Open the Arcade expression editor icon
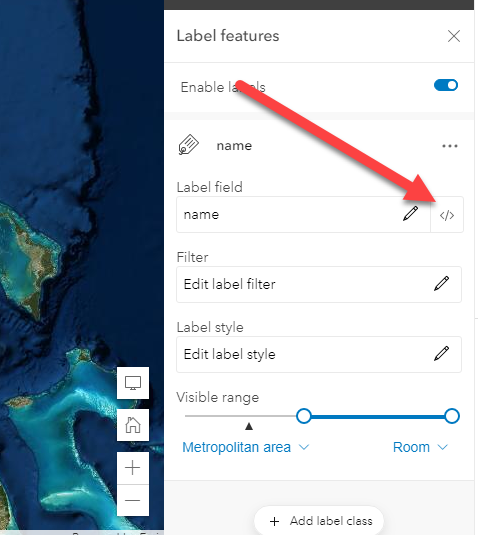478x535 pixels. point(447,215)
